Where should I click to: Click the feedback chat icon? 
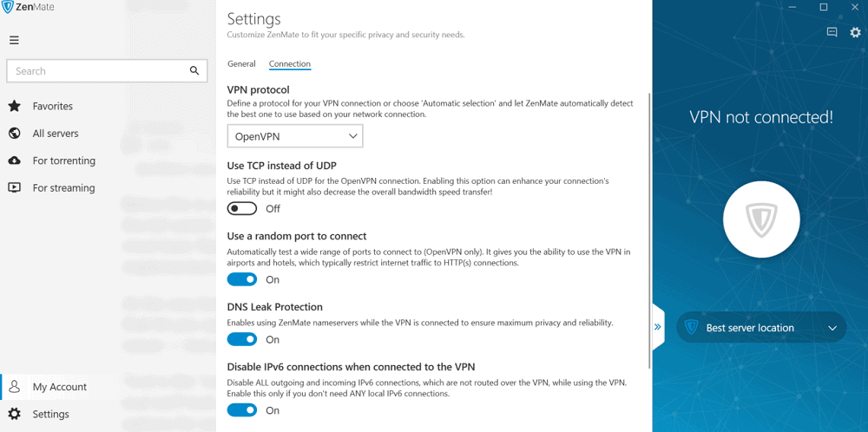pyautogui.click(x=832, y=33)
